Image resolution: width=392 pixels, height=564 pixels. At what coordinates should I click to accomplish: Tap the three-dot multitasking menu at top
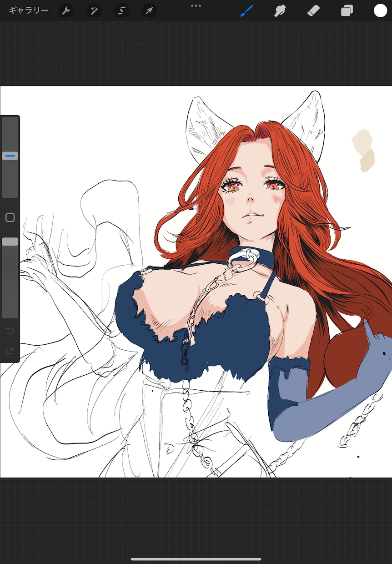[x=196, y=6]
